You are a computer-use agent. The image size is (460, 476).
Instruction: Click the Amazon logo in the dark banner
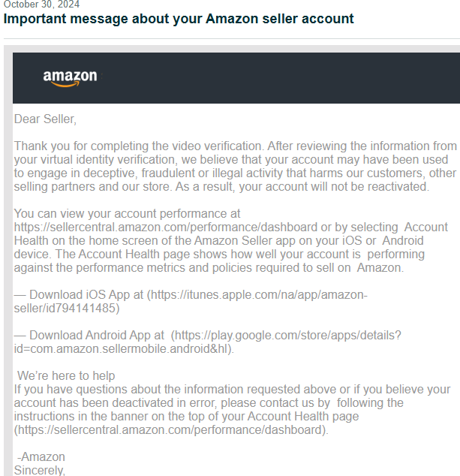(70, 78)
